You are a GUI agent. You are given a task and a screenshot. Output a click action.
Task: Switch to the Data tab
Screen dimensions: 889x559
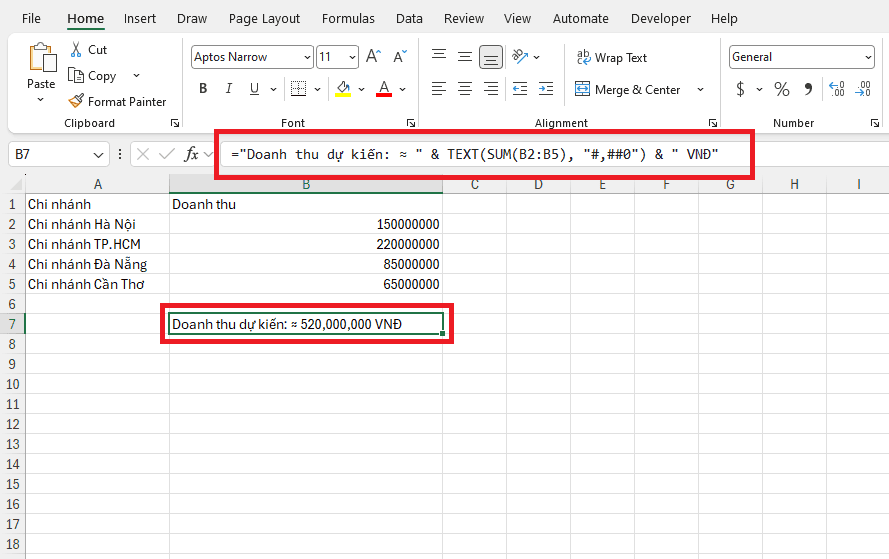click(x=409, y=19)
